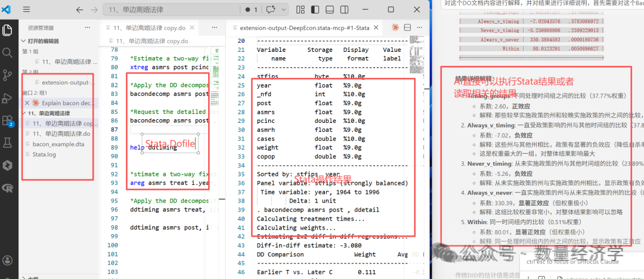This screenshot has height=279, width=644.
Task: Close the Explain bacon dec... editor entry
Action: (x=27, y=103)
